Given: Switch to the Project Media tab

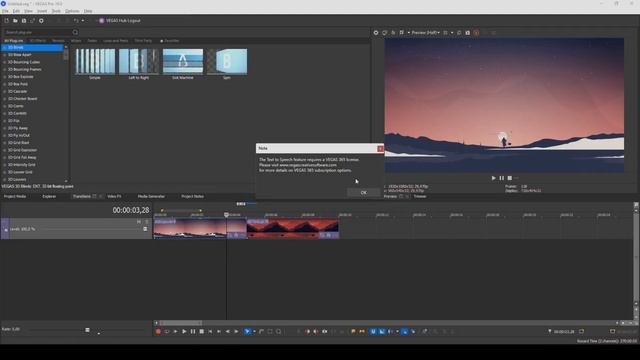Looking at the screenshot, I should [x=15, y=196].
